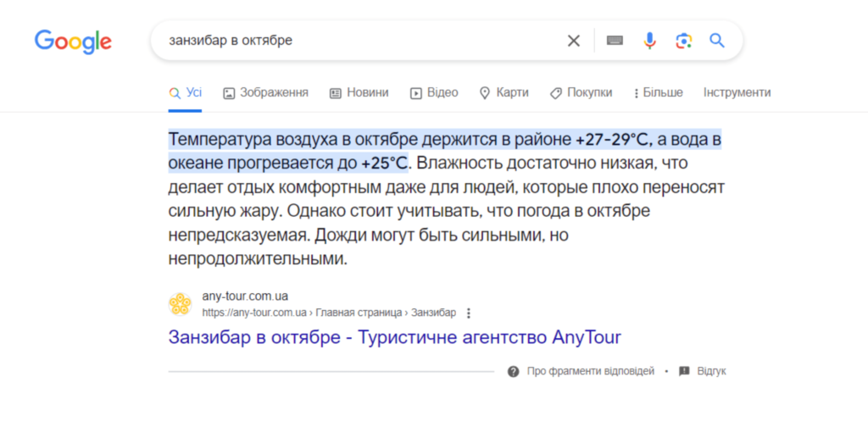The width and height of the screenshot is (868, 421).
Task: Open 'any-tour.com.ua' site name link
Action: (x=245, y=296)
